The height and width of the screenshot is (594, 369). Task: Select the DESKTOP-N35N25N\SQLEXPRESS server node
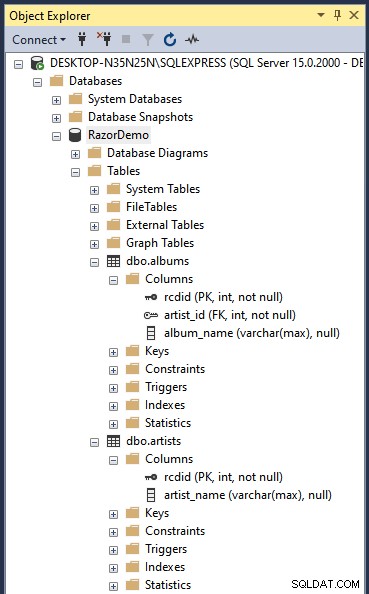coord(206,63)
